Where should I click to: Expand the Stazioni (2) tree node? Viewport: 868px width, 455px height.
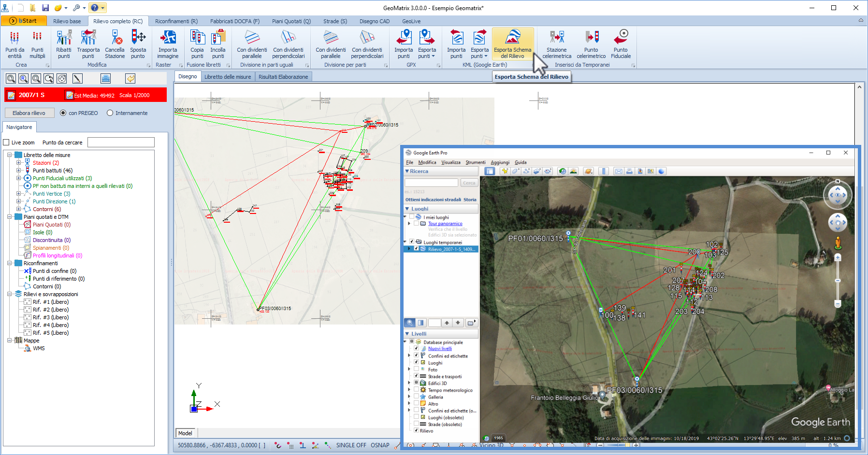[x=18, y=163]
